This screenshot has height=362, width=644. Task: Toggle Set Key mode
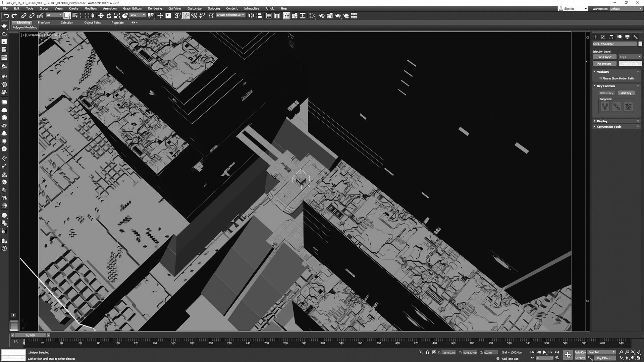580,358
